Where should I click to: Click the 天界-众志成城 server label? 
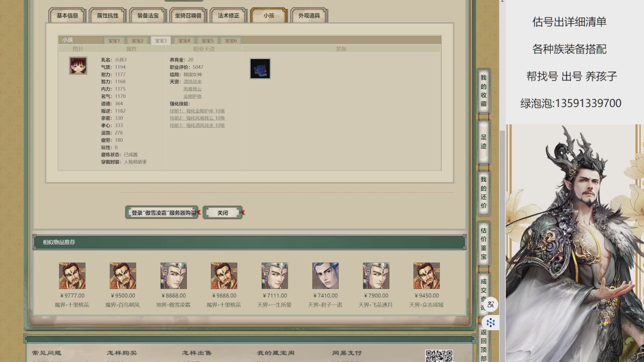pyautogui.click(x=426, y=305)
